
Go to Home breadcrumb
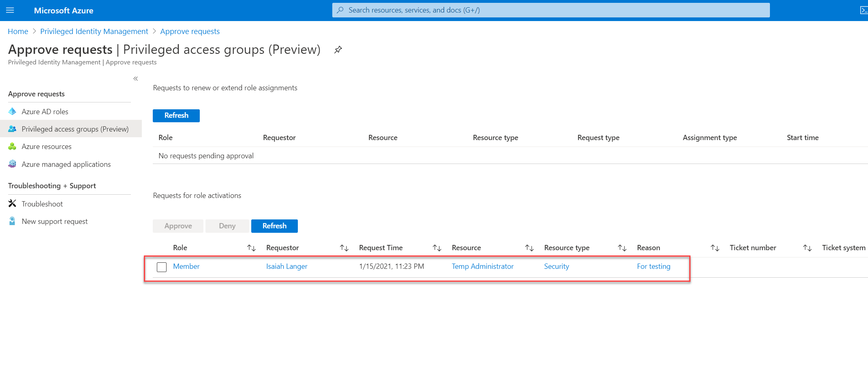(18, 31)
